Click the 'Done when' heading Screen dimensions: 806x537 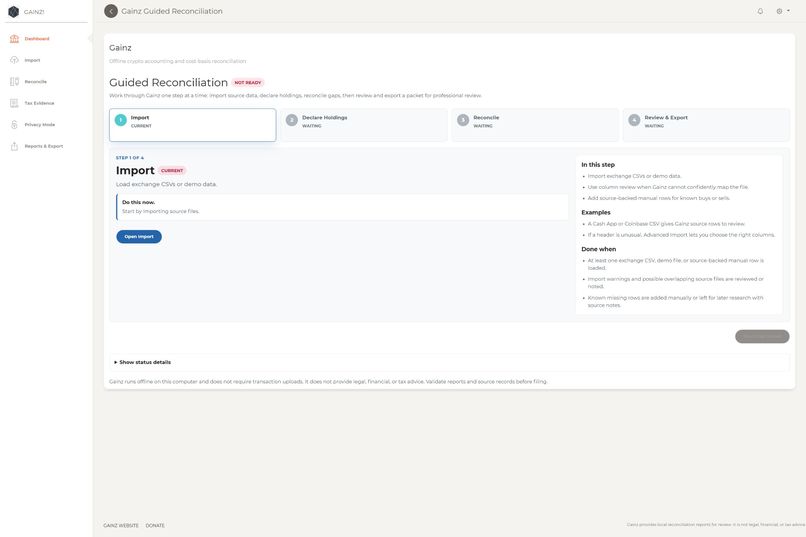tap(599, 249)
